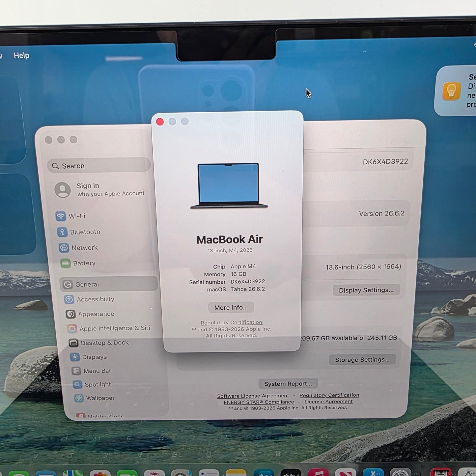Open Display Settings... button
Image resolution: width=476 pixels, height=476 pixels.
coord(366,290)
